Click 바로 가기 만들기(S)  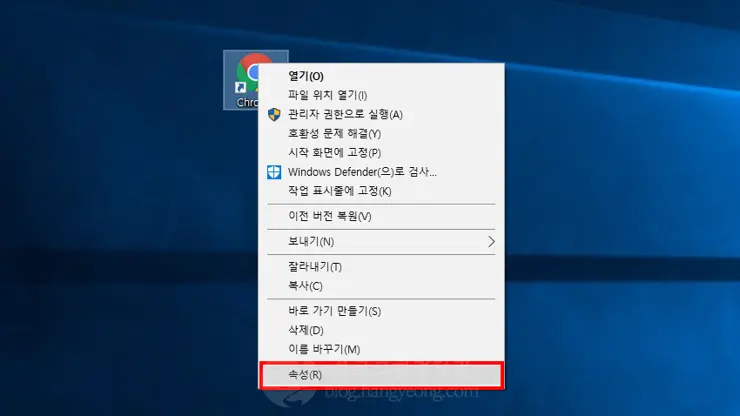tap(381, 311)
